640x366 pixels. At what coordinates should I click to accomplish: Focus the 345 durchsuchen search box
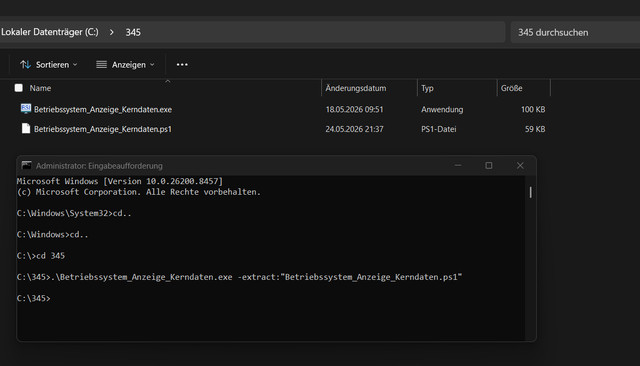(575, 32)
